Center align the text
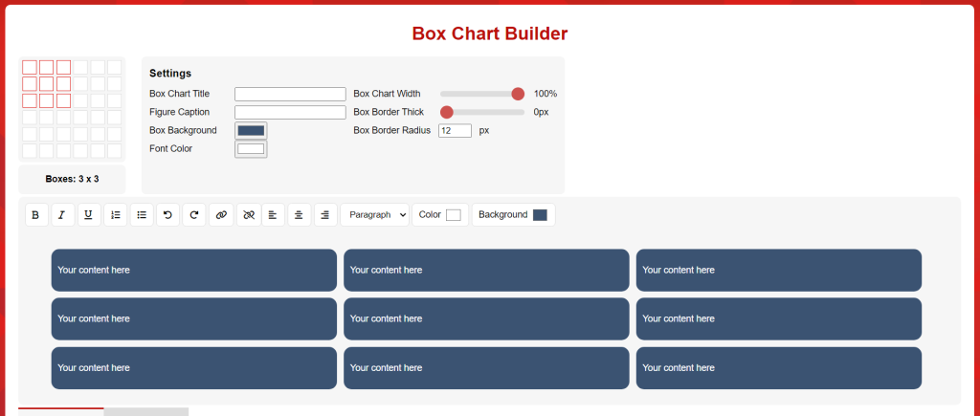This screenshot has width=980, height=416. point(300,215)
